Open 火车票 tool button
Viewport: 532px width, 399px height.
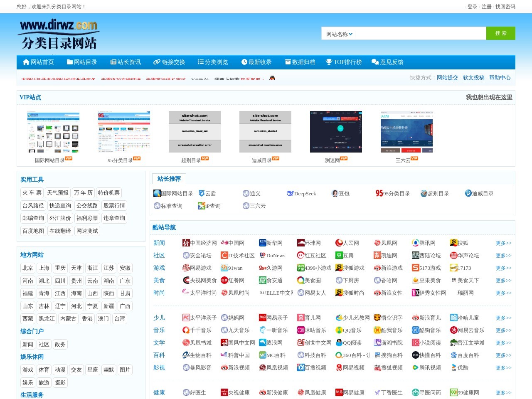click(32, 193)
